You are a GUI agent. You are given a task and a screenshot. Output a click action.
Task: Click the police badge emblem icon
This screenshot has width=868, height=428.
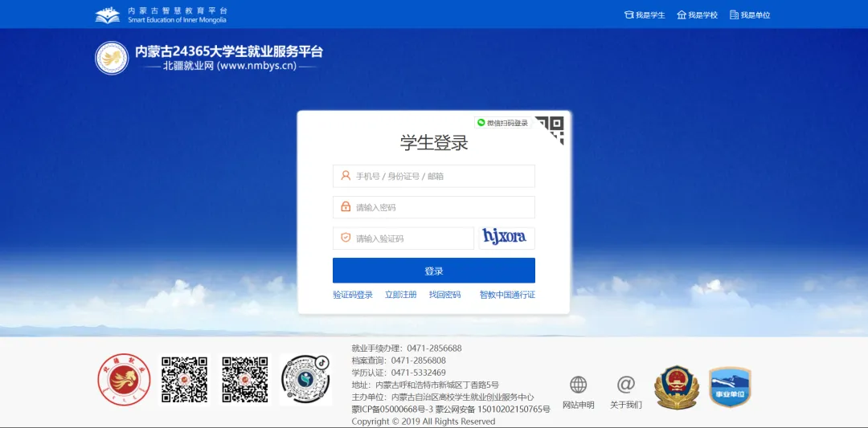[676, 387]
